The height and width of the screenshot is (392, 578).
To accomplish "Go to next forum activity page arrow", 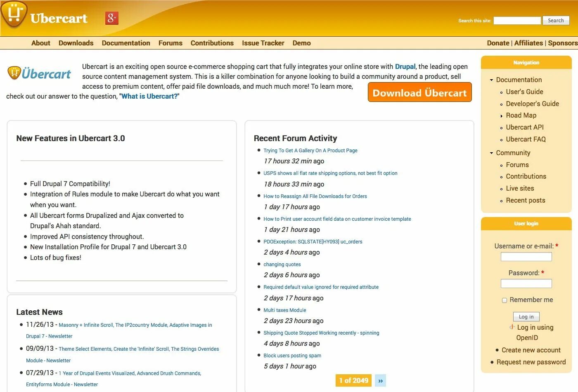I will coord(381,380).
